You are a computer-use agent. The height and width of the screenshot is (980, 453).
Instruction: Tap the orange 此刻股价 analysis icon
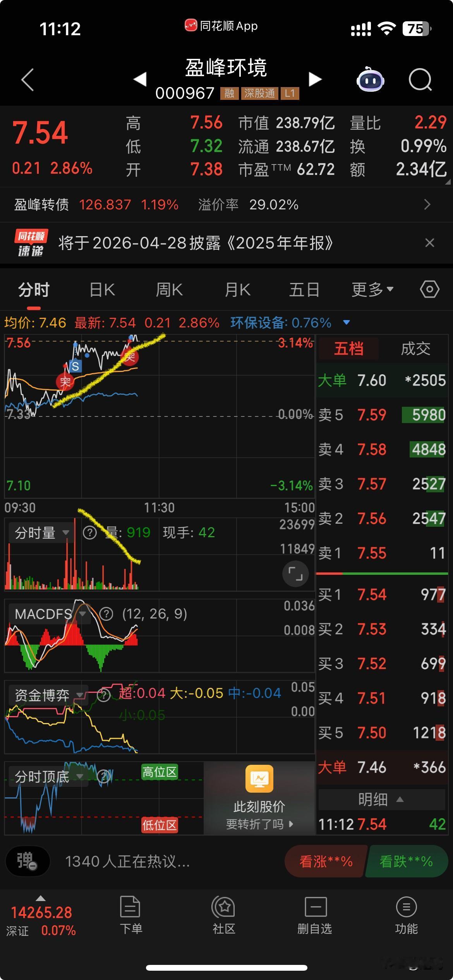pos(259,779)
